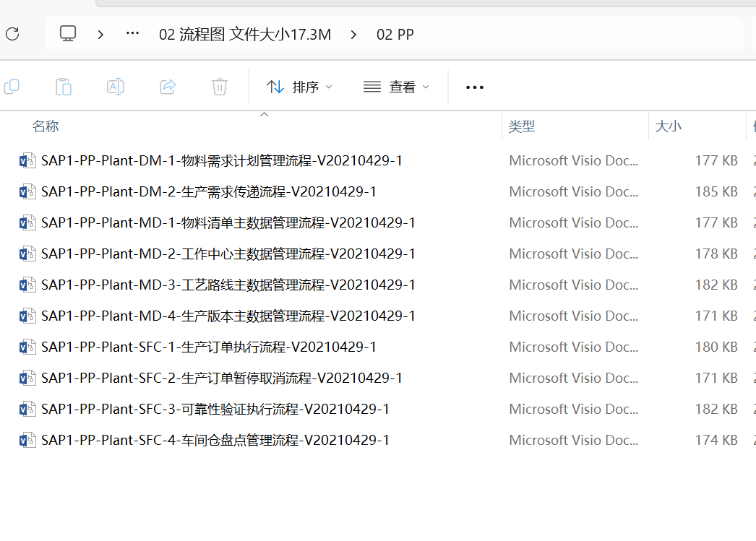Click the Rename icon in toolbar
The width and height of the screenshot is (756, 541).
(x=116, y=87)
